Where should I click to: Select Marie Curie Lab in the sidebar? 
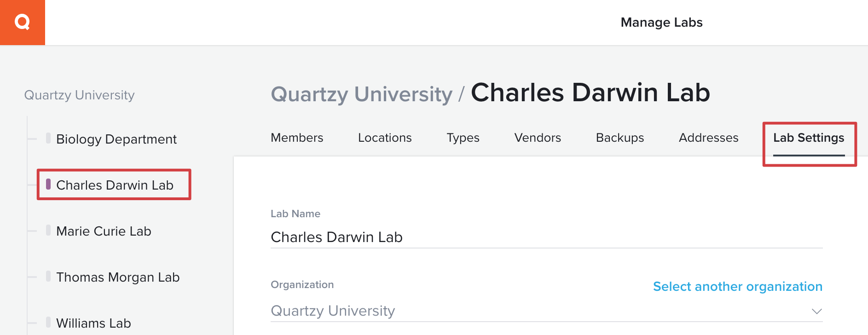point(104,231)
